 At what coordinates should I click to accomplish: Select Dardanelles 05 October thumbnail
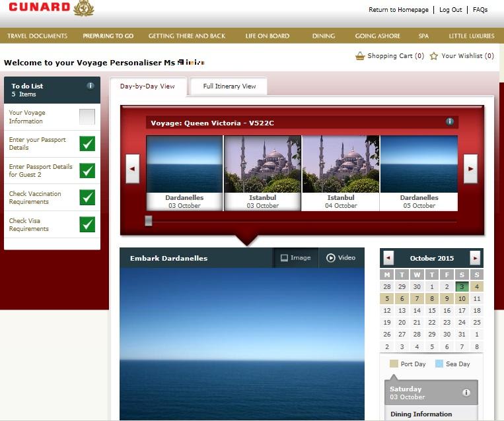pyautogui.click(x=419, y=173)
